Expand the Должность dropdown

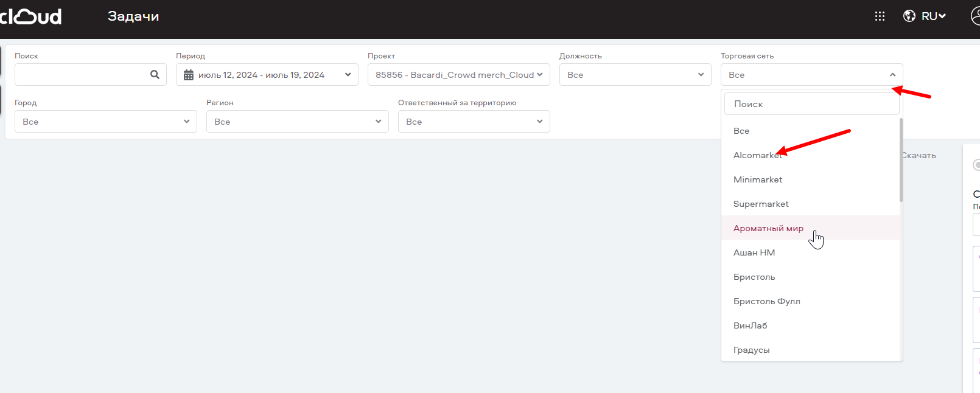[x=635, y=75]
